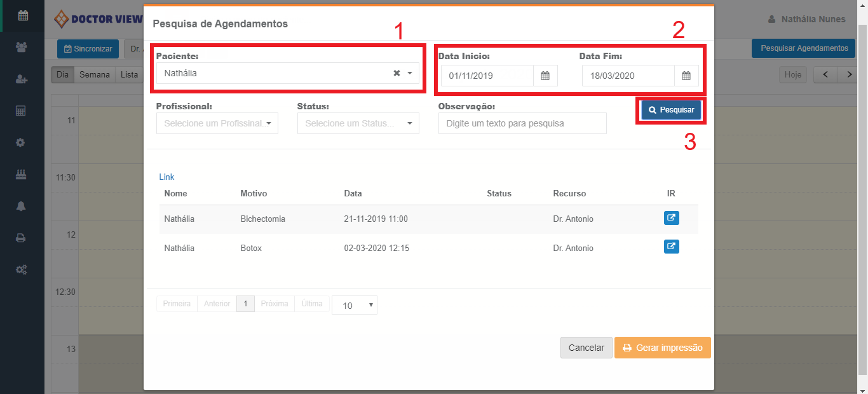Click the Pesquisar search button
Viewport: 868px width, 394px height.
[671, 110]
